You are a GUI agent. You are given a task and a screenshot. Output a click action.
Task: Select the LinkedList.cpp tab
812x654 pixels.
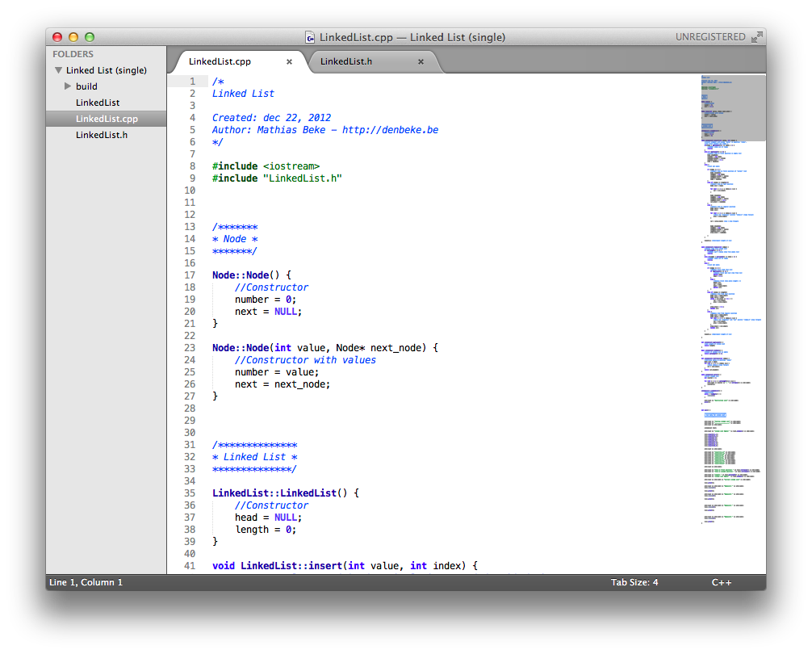pos(220,62)
